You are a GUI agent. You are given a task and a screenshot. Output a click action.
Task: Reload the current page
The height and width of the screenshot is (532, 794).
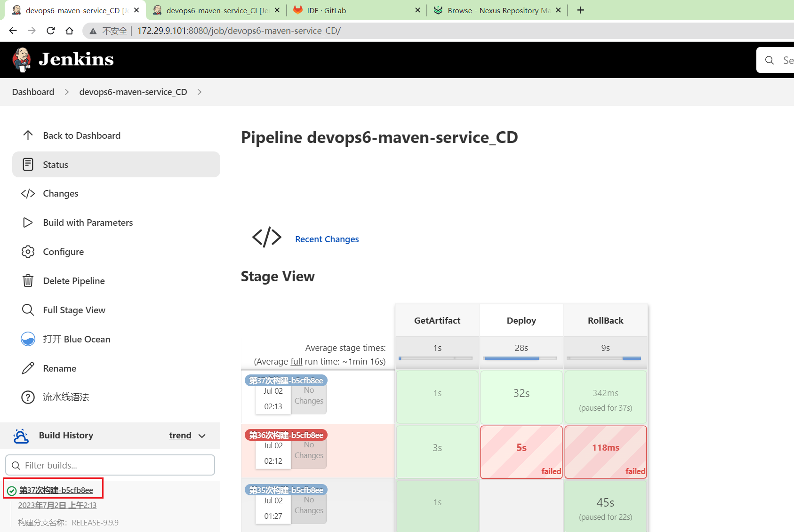tap(50, 31)
